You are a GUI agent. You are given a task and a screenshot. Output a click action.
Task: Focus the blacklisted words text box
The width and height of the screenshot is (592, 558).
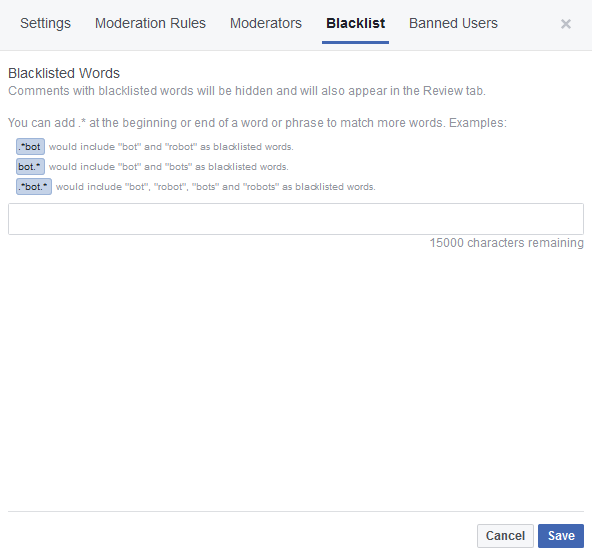(296, 219)
